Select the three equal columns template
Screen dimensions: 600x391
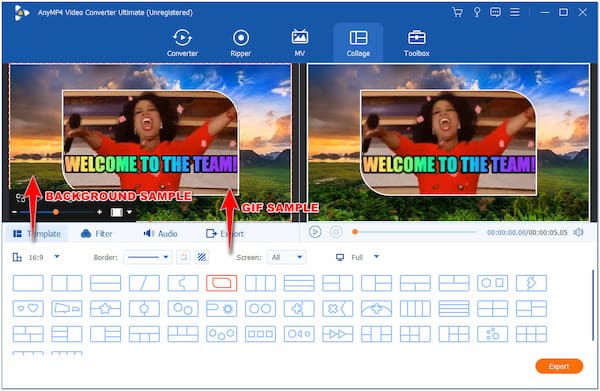pyautogui.click(x=260, y=283)
